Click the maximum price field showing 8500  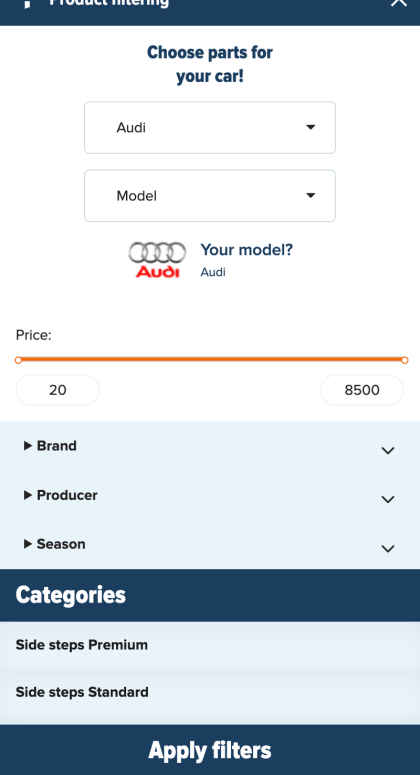coord(362,390)
